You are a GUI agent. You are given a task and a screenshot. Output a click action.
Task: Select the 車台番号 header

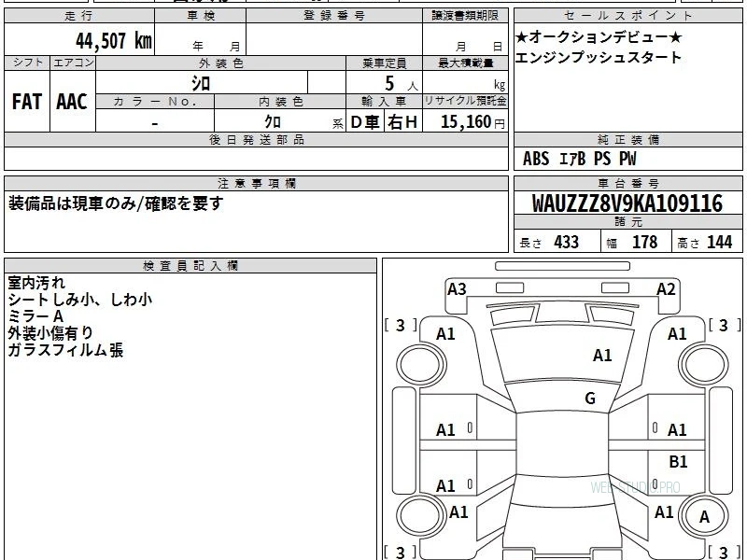coord(628,183)
